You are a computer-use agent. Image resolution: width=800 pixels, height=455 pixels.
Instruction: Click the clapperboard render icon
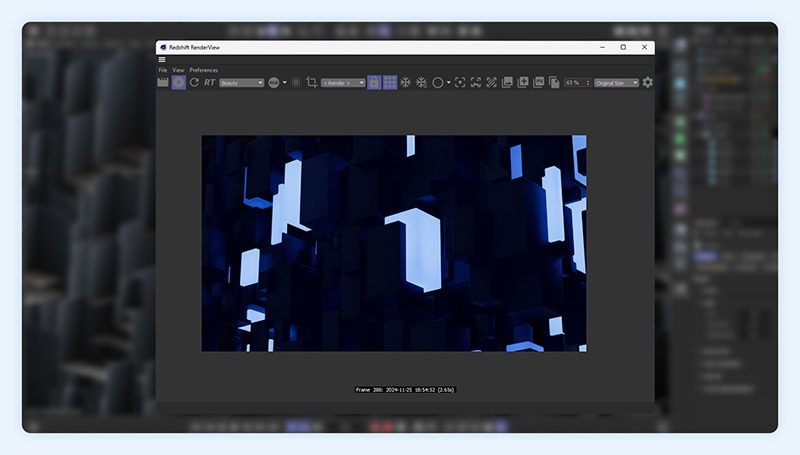coord(163,82)
